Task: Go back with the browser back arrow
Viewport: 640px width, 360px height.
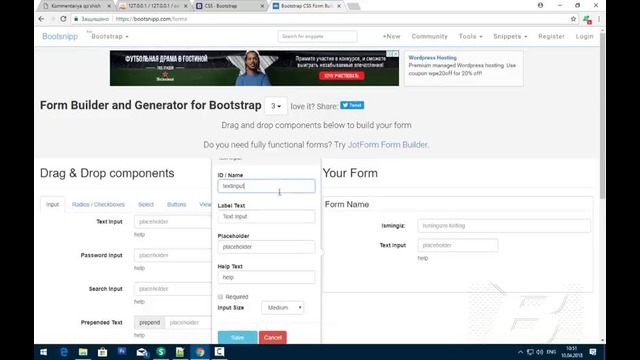Action: (x=41, y=19)
